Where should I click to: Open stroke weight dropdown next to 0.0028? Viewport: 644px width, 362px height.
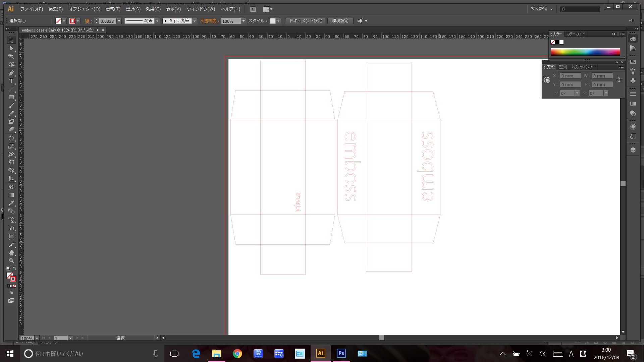[119, 21]
